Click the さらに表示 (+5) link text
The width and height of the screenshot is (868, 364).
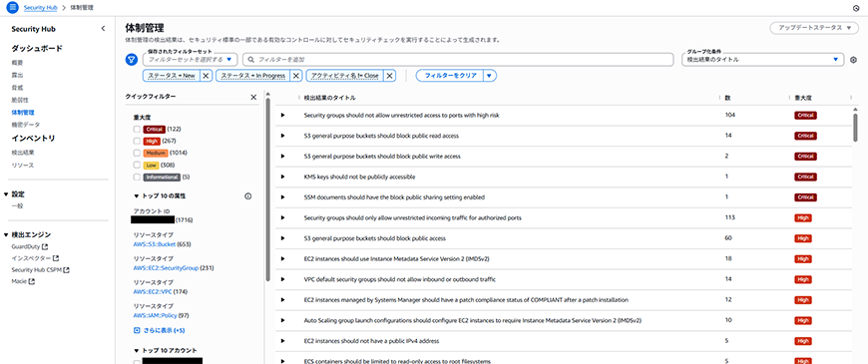pos(164,330)
